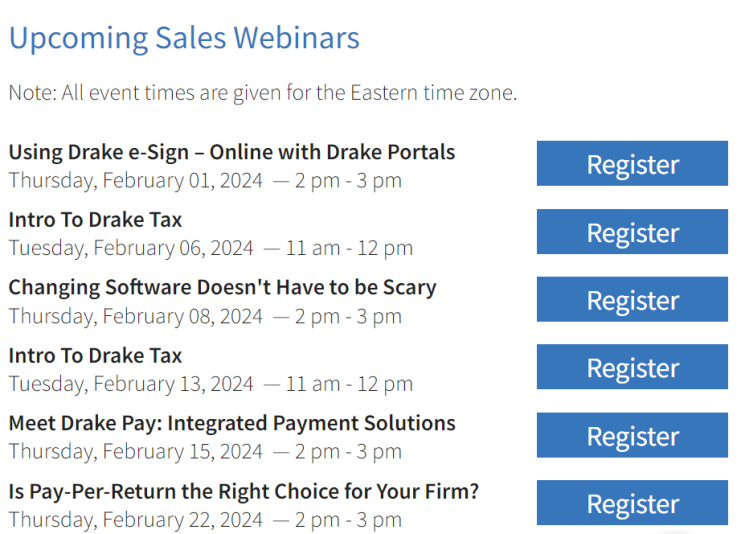Register for Meet Drake Pay webinar
This screenshot has height=534, width=741.
(x=632, y=436)
